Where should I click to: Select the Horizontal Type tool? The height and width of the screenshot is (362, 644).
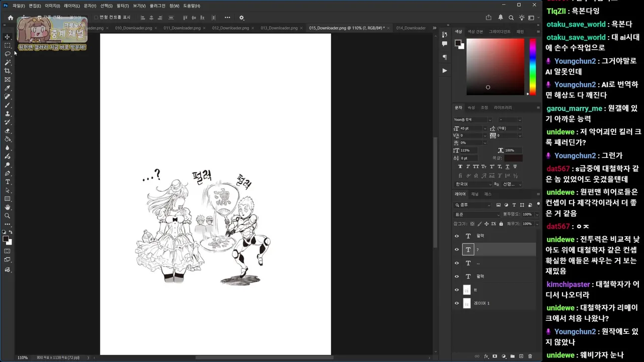point(7,182)
